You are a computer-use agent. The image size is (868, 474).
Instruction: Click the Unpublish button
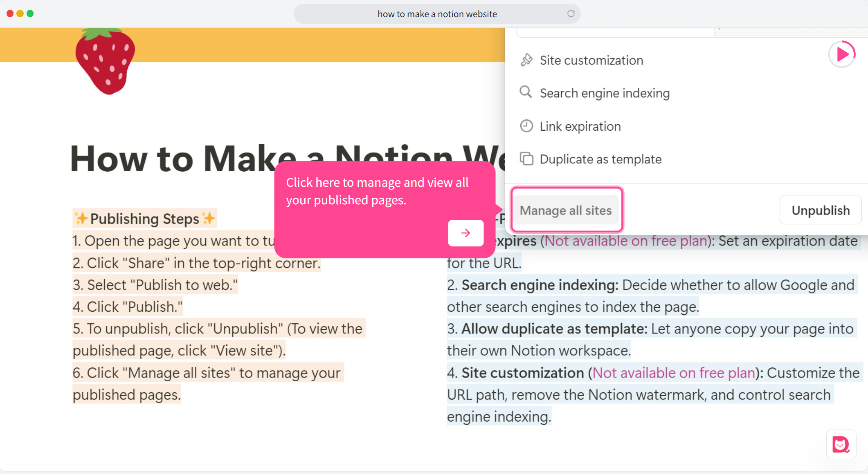pos(821,210)
